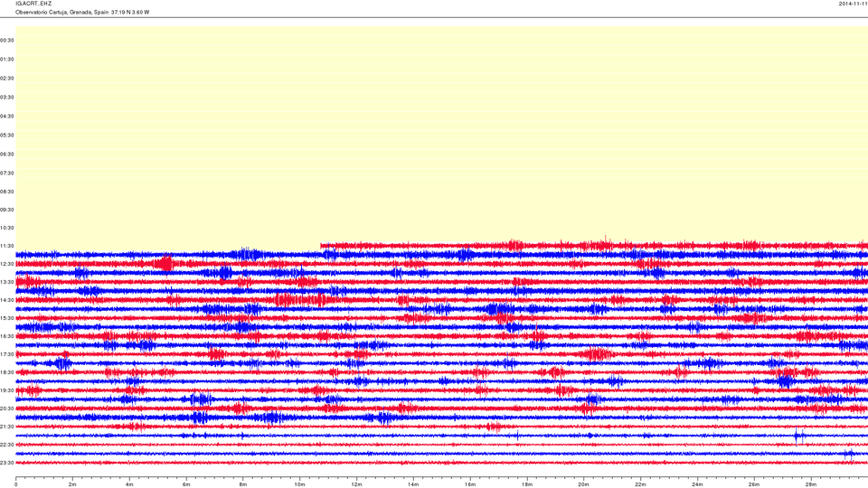
Task: Click the 16m axis tick label
Action: 470,484
